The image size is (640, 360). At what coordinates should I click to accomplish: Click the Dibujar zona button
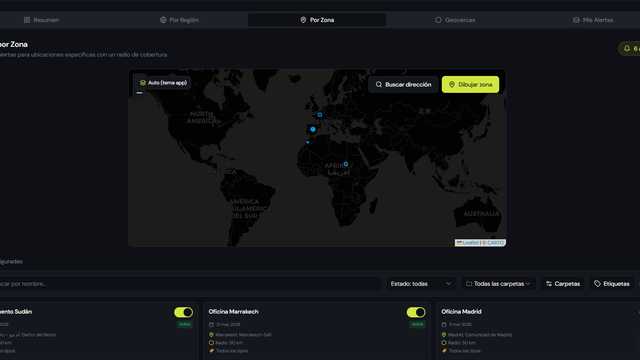pos(470,84)
